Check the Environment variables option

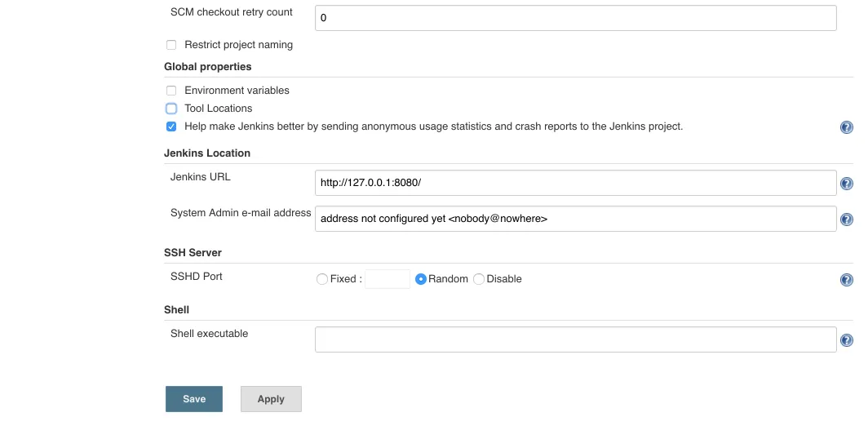click(x=171, y=91)
